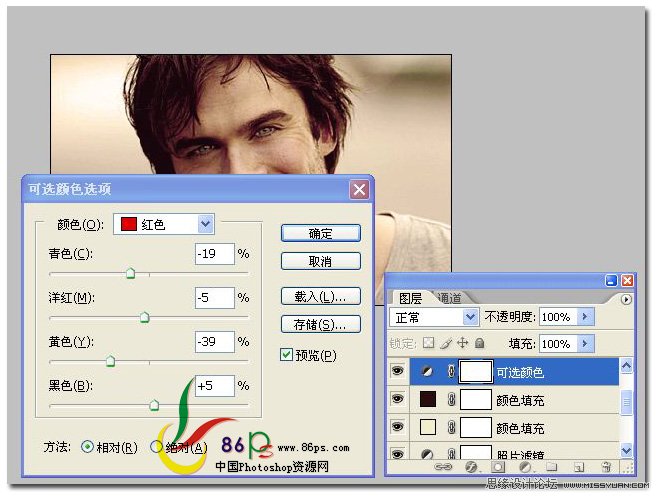Select the 绝对(A) method radio button
660x500 pixels.
156,447
